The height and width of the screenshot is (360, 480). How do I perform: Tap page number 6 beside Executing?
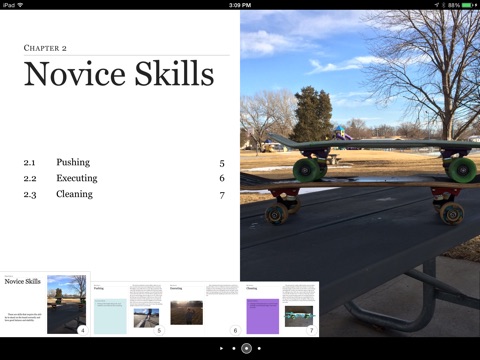(x=222, y=178)
